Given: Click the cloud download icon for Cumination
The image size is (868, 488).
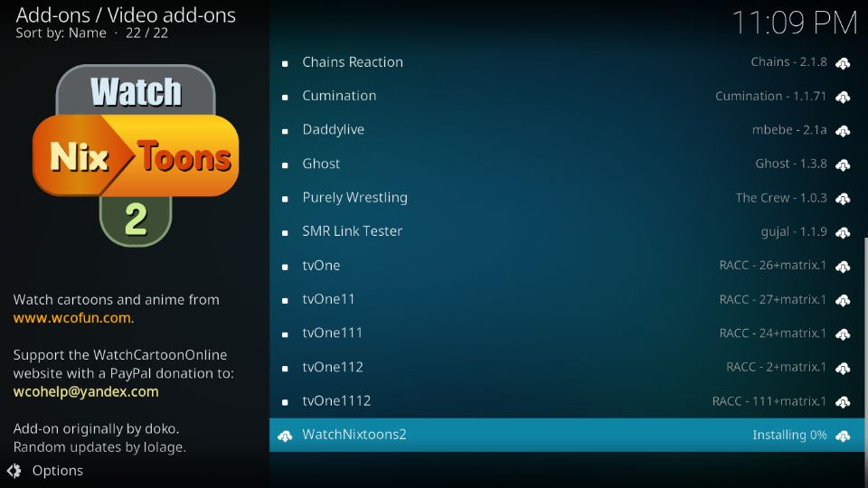Looking at the screenshot, I should pos(843,97).
